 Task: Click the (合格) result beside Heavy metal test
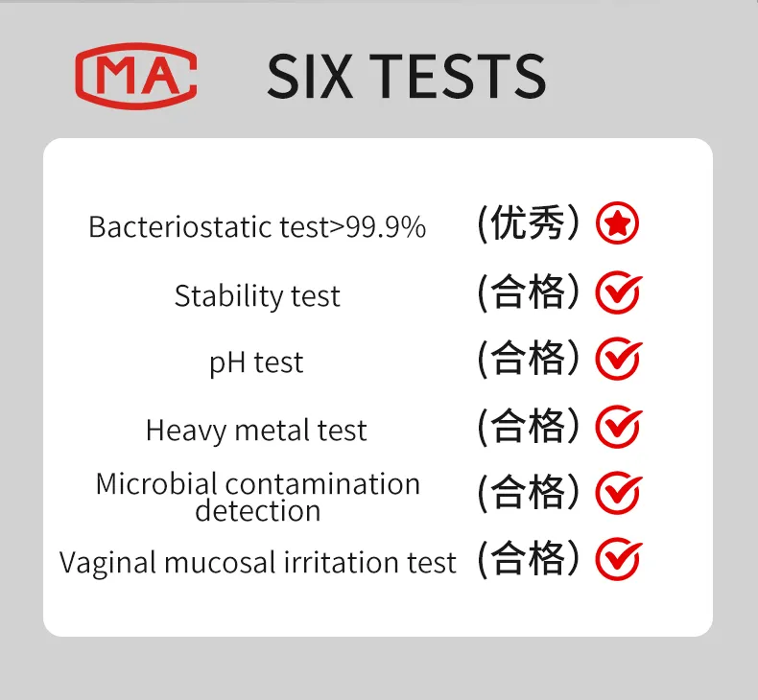coord(529,426)
